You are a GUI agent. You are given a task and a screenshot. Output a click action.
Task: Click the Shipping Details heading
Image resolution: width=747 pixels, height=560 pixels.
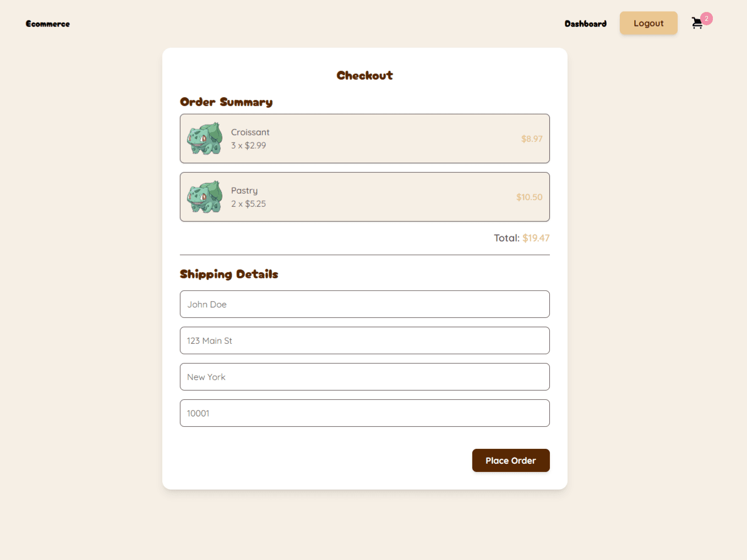(229, 274)
